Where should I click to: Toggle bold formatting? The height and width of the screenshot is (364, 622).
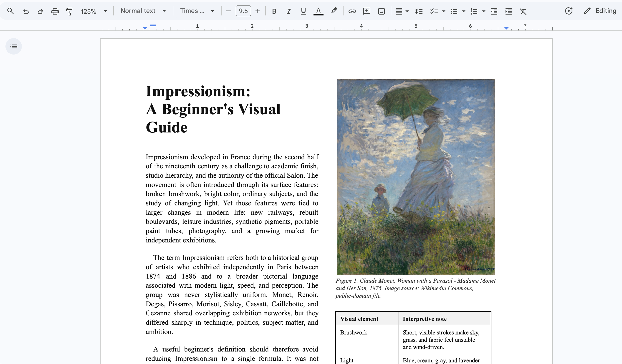[274, 11]
